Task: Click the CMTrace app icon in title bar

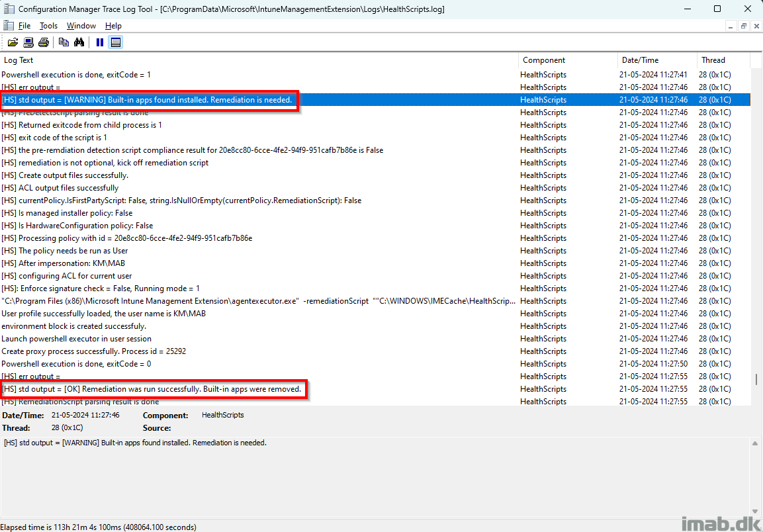Action: point(9,9)
